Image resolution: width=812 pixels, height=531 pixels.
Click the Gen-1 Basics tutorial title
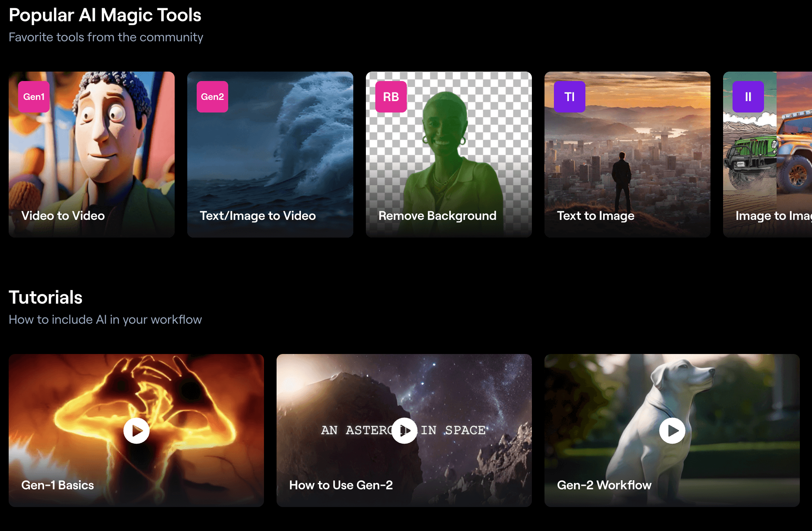click(x=58, y=485)
